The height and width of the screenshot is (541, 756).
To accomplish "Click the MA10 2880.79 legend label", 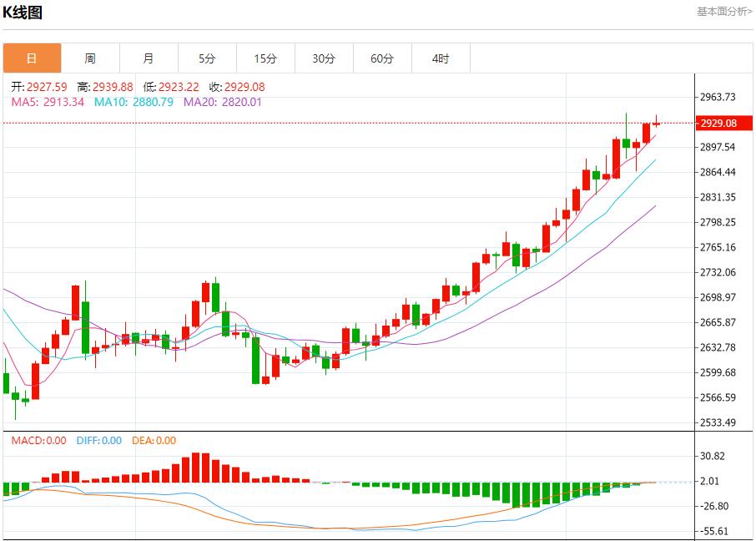I will coord(134,102).
